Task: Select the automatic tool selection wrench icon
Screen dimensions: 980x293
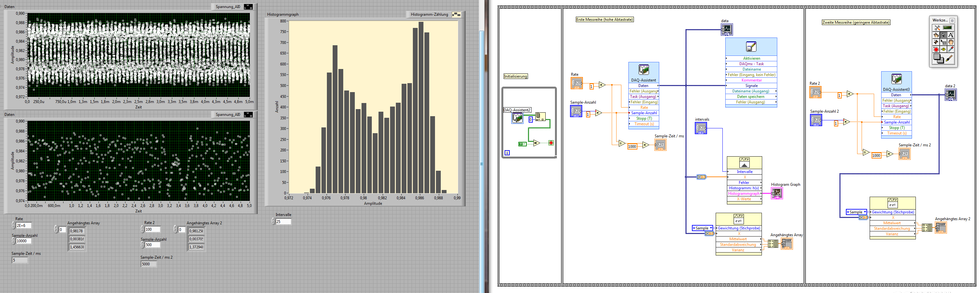Action: [937, 27]
